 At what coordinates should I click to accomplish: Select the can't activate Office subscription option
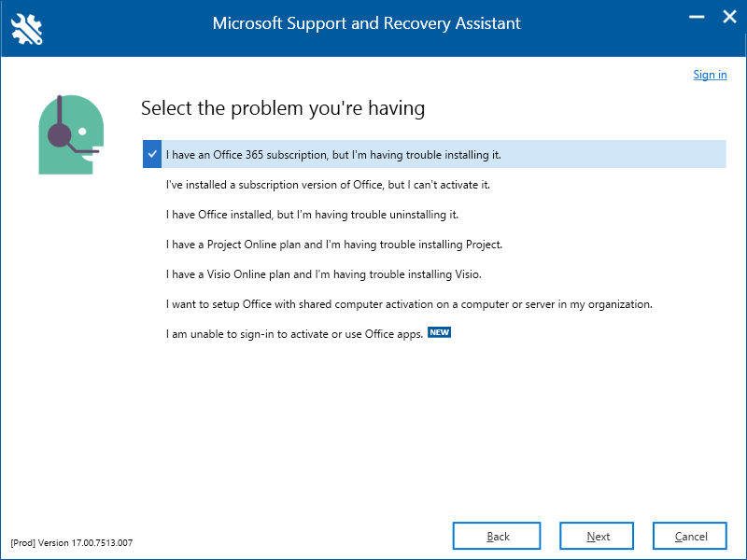point(328,185)
